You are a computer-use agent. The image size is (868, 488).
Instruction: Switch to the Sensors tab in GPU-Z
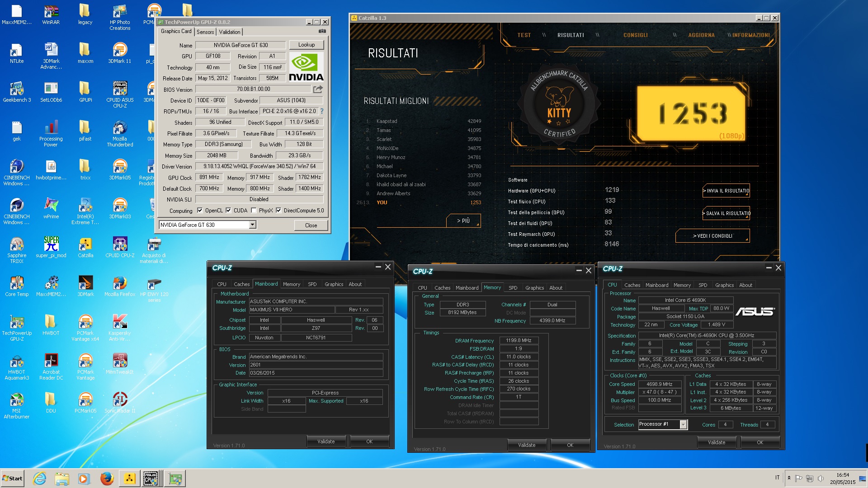pos(205,32)
